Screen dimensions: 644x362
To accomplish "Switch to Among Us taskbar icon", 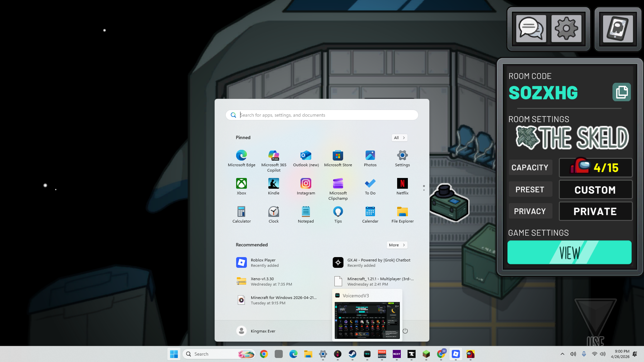I will pos(471,354).
